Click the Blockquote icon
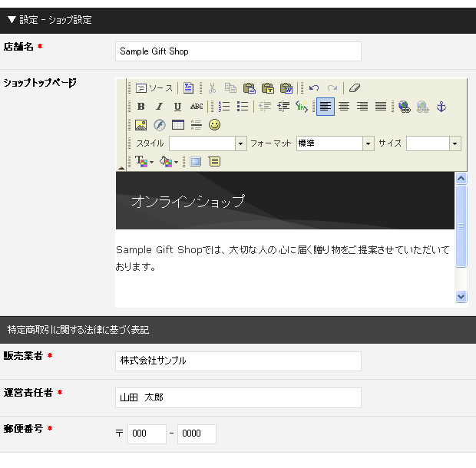The width and height of the screenshot is (476, 468). point(302,107)
